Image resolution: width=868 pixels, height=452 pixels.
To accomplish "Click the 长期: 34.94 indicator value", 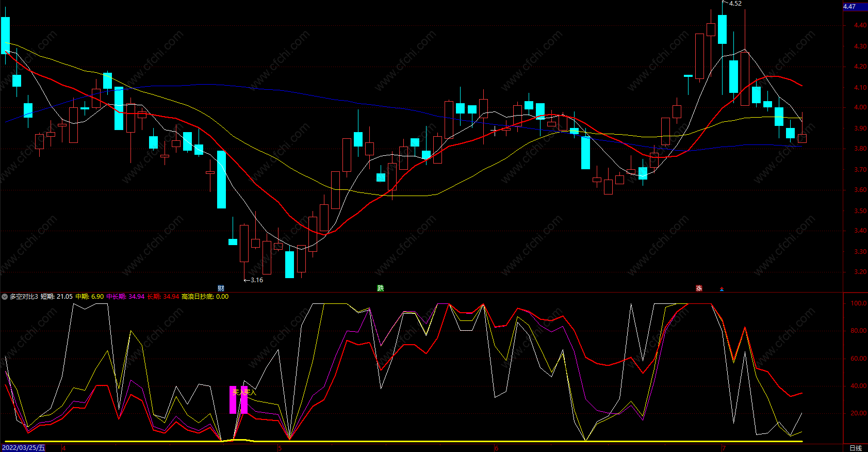I will pos(163,297).
